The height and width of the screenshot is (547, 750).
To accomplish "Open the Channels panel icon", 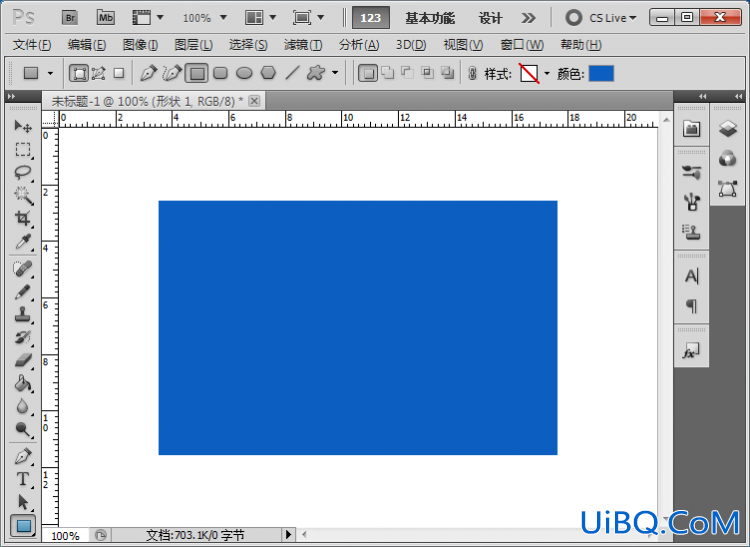I will click(728, 158).
